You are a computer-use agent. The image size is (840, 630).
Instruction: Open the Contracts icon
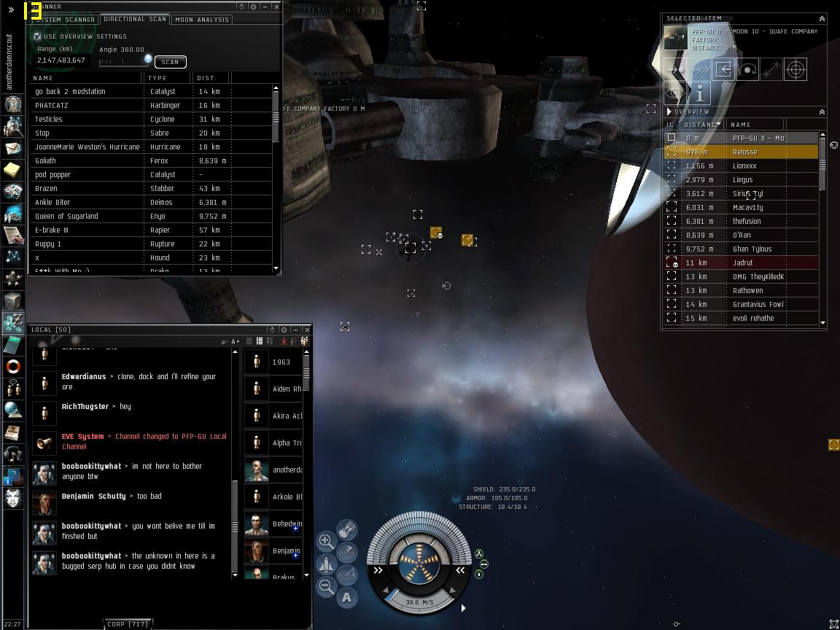coord(13,236)
